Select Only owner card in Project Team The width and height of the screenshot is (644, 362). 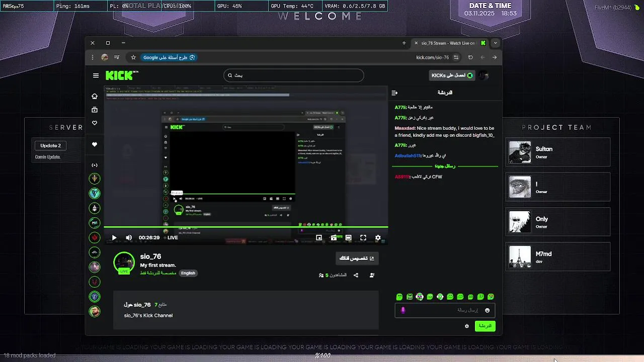coord(557,222)
